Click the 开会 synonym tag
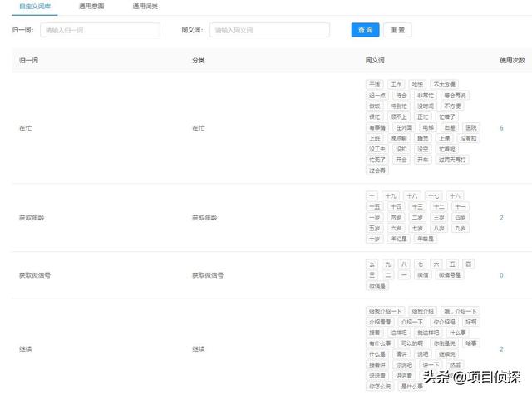 pyautogui.click(x=401, y=160)
